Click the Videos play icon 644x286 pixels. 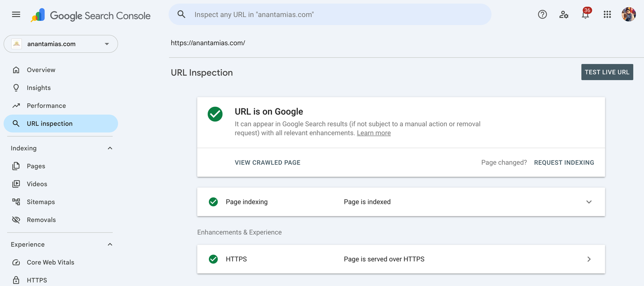[x=16, y=184]
